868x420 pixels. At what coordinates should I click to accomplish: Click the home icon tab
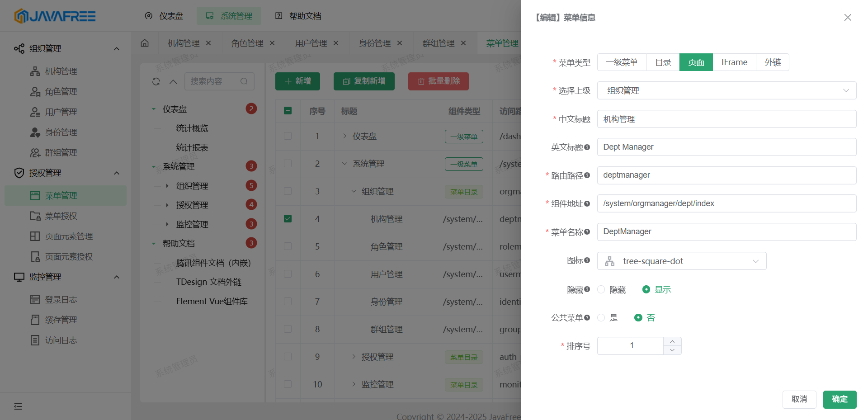[145, 43]
